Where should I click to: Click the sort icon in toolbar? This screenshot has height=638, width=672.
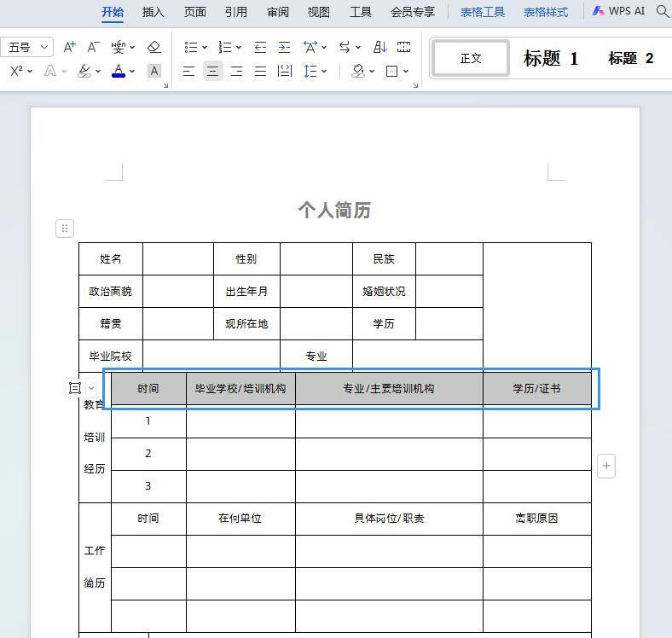point(380,47)
